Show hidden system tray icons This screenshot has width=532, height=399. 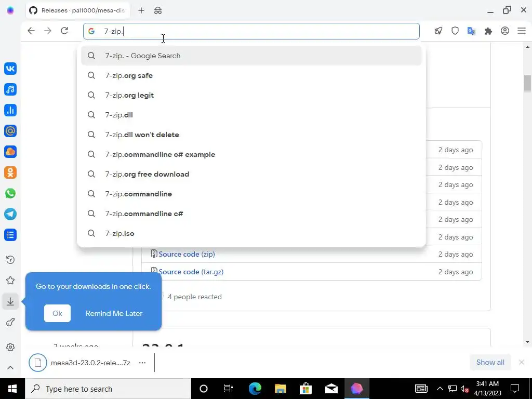(440, 389)
